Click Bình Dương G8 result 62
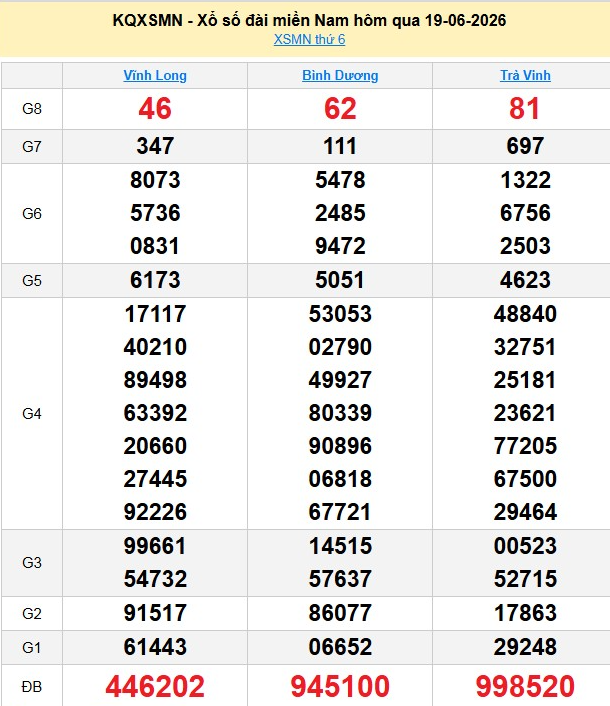Screen dimensions: 610x706 [x=340, y=109]
